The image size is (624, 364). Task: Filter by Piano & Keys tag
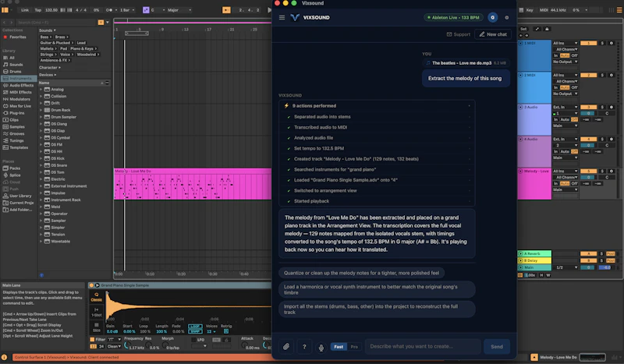(x=83, y=48)
